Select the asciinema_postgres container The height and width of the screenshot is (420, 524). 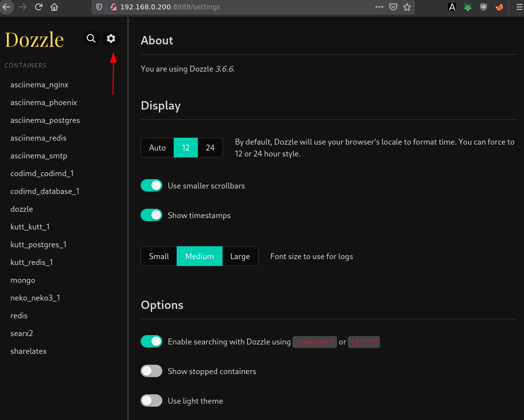pyautogui.click(x=45, y=120)
